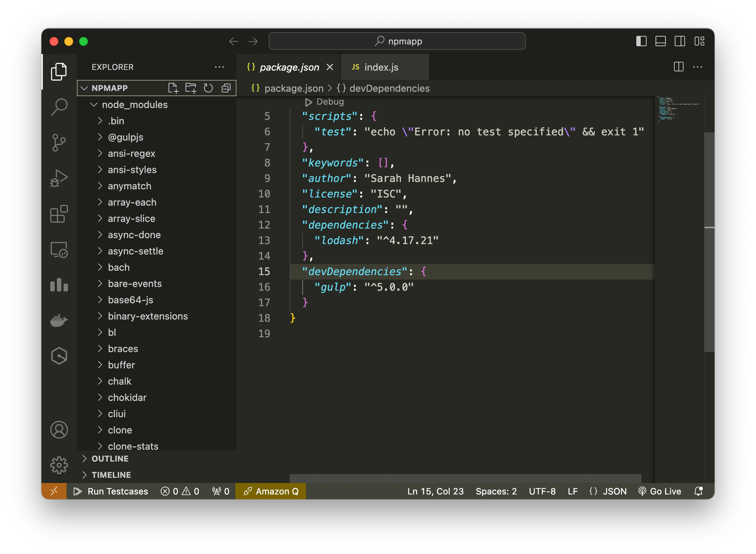Expand the .bin folder
Viewport: 756px width, 554px height.
pos(157,121)
